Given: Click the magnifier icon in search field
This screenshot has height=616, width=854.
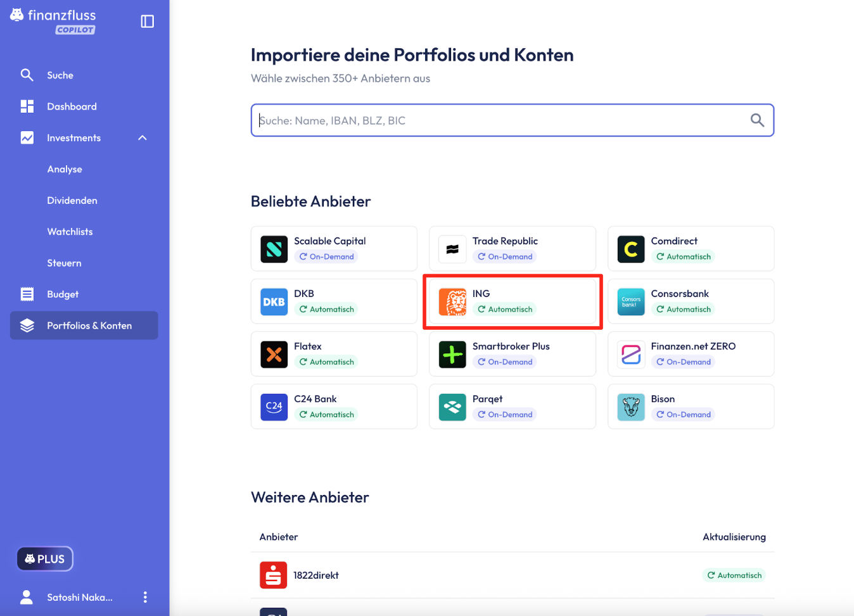Looking at the screenshot, I should [757, 120].
